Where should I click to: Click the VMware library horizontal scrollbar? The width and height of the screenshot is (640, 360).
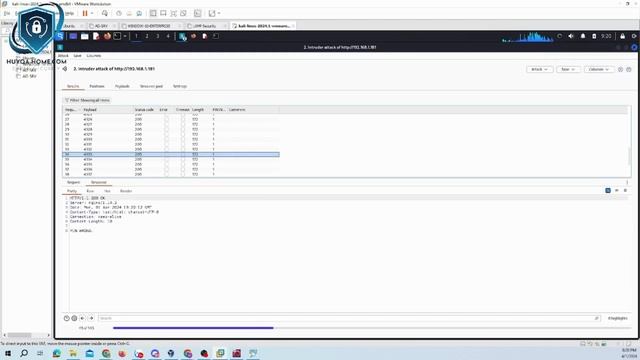coord(19,335)
